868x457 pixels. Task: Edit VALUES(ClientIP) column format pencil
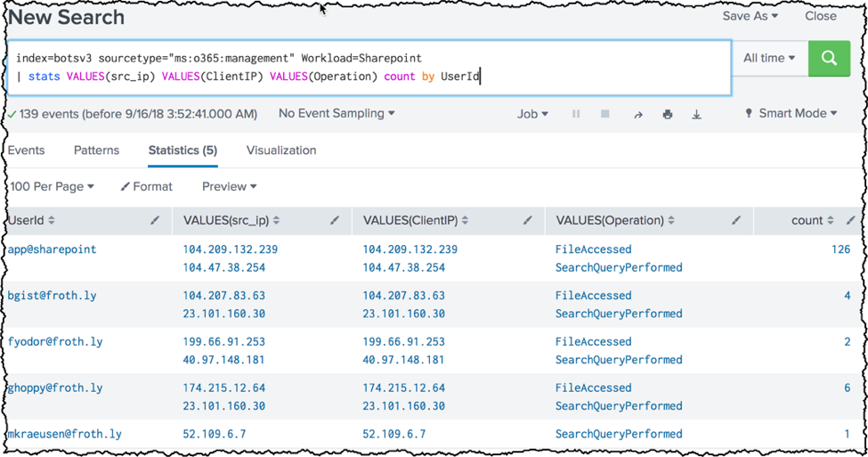click(x=528, y=220)
